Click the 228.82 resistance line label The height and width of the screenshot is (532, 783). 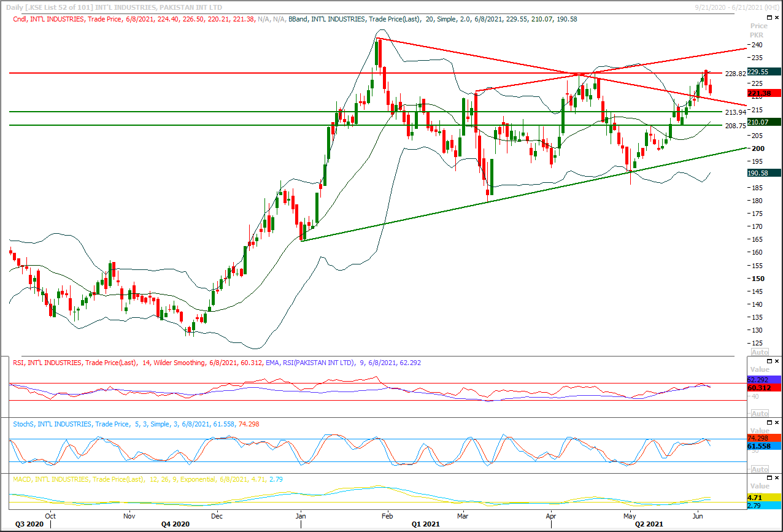735,73
